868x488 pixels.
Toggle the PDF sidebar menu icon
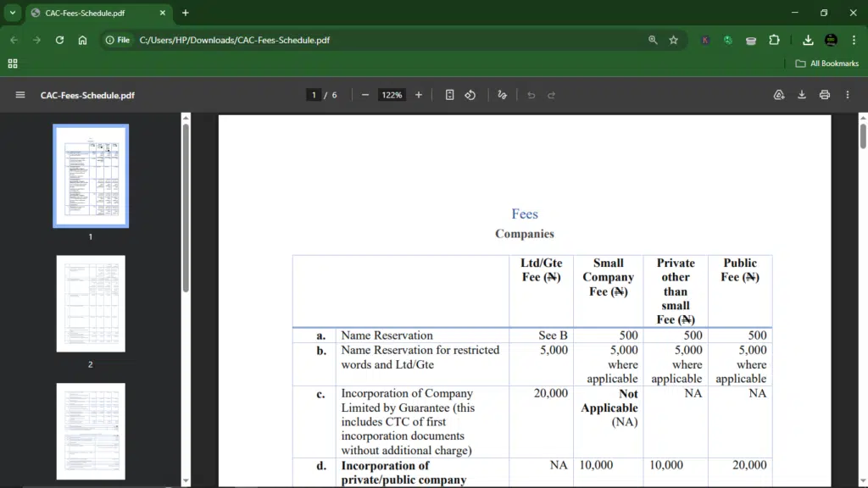(x=20, y=95)
